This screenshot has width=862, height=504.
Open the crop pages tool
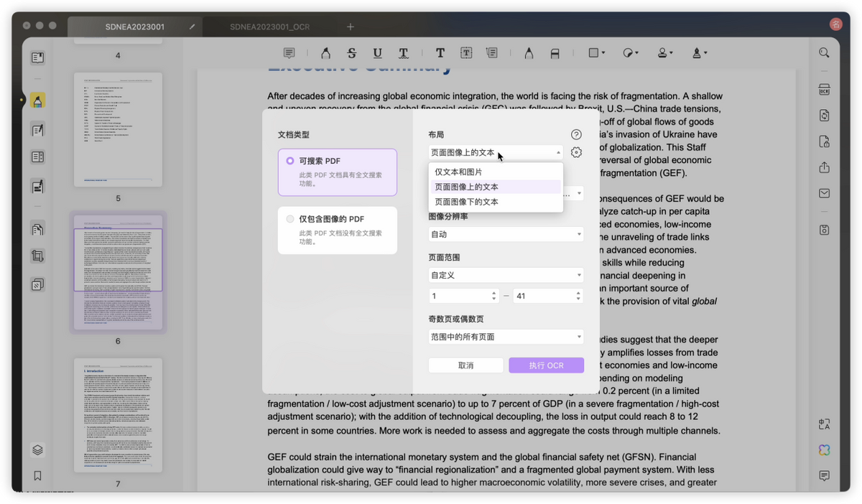[37, 256]
